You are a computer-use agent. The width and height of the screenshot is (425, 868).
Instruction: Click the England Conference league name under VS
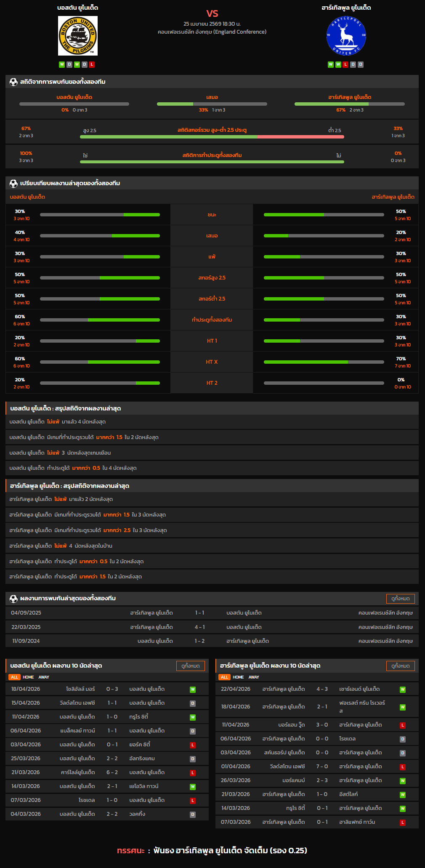212,32
